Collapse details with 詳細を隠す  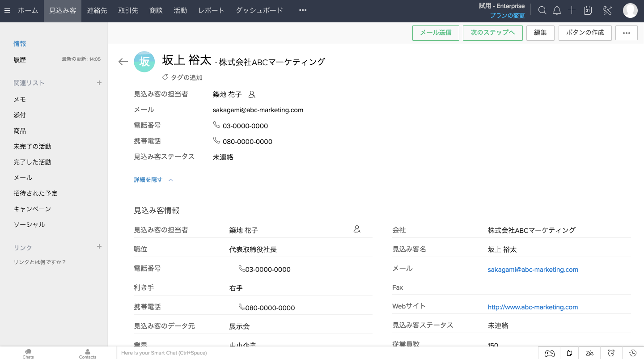pyautogui.click(x=153, y=180)
